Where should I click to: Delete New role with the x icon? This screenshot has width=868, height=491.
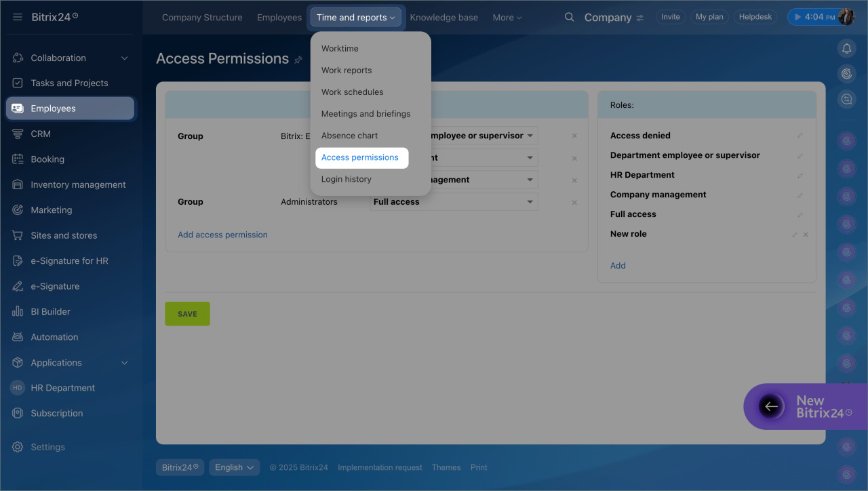[x=806, y=235]
